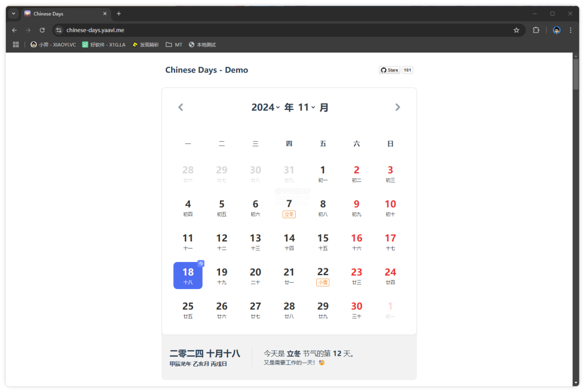Select November 1 初一
This screenshot has width=585, height=392.
323,174
